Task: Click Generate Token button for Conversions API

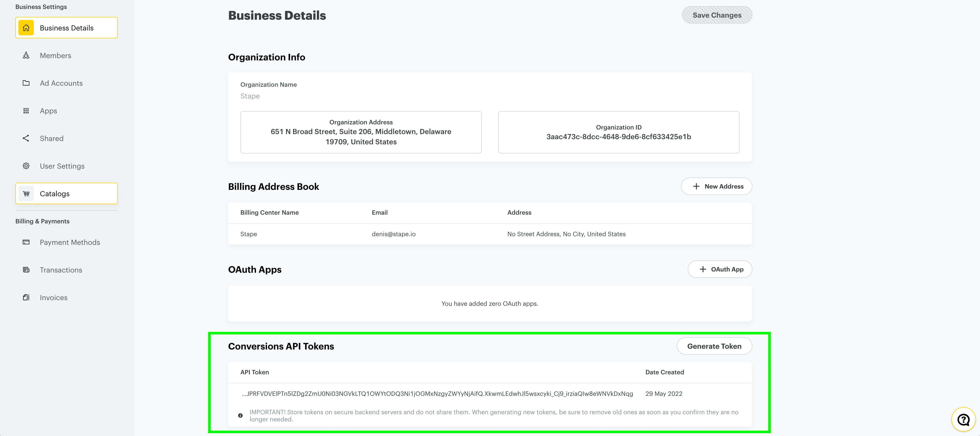Action: click(x=714, y=345)
